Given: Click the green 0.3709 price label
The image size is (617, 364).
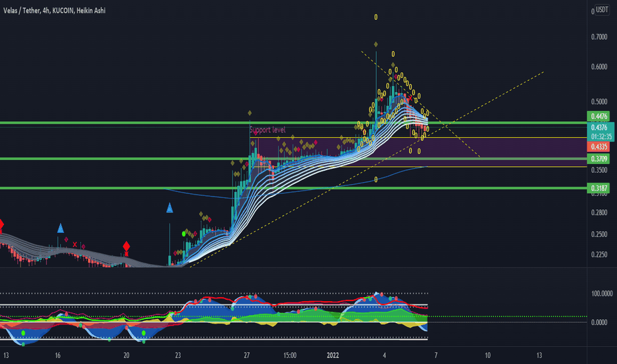Looking at the screenshot, I should pyautogui.click(x=598, y=159).
